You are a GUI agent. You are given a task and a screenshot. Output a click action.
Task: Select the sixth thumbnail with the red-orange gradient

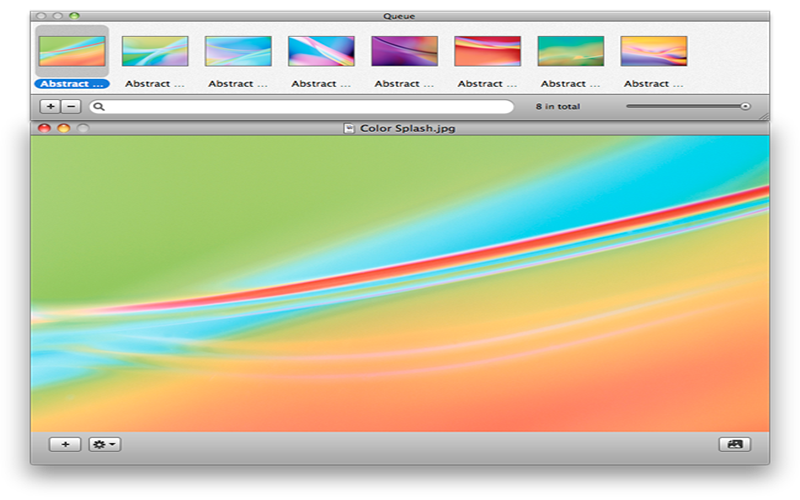[488, 51]
